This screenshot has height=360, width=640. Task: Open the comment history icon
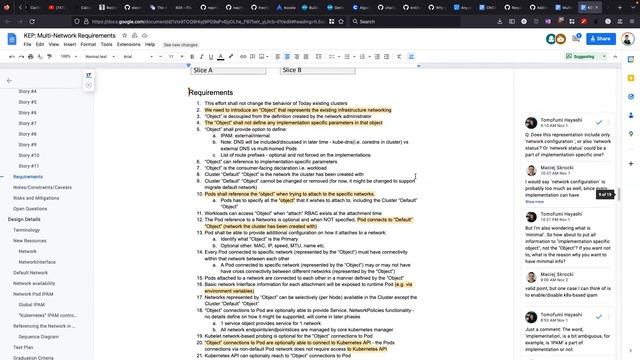(576, 38)
